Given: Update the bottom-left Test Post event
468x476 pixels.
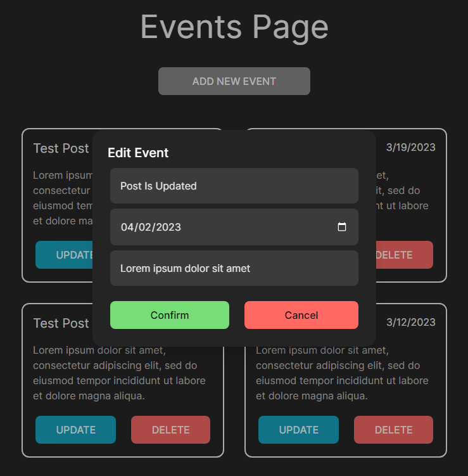Looking at the screenshot, I should point(75,430).
